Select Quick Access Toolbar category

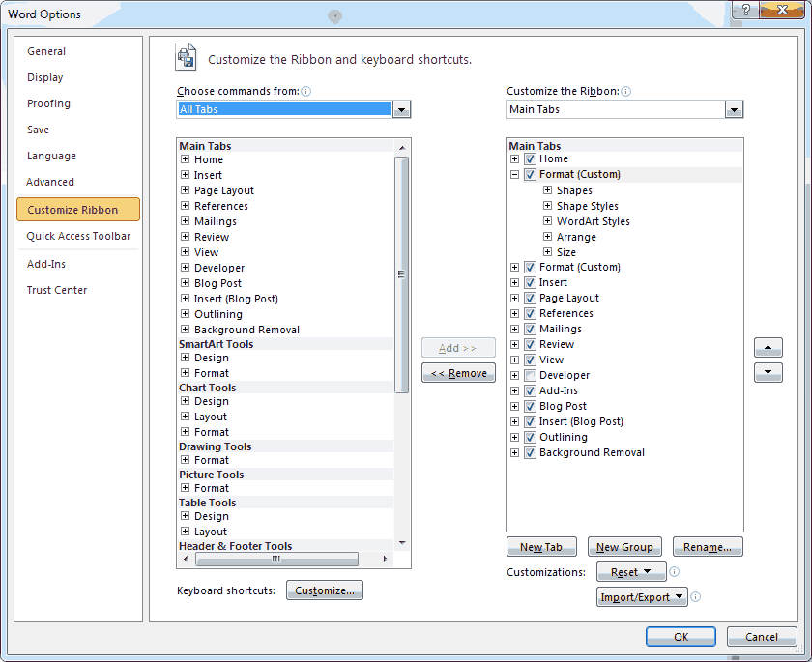(x=78, y=236)
